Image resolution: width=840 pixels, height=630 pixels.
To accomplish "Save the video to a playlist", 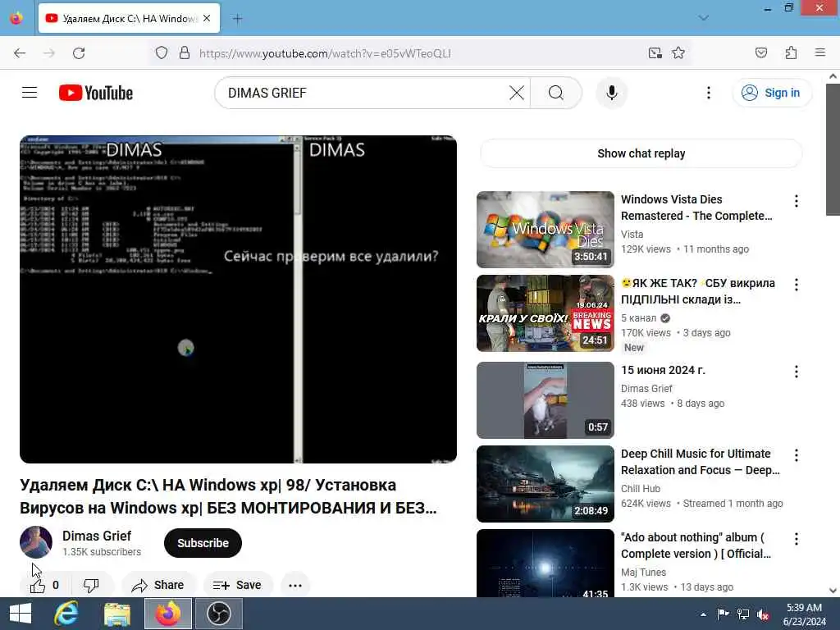I will [237, 585].
